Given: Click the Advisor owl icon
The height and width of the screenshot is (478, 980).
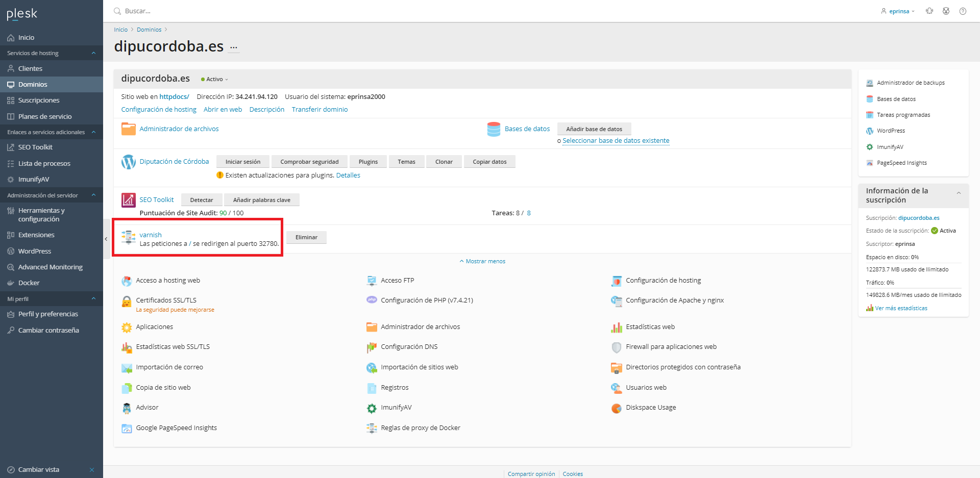Looking at the screenshot, I should pyautogui.click(x=127, y=408).
